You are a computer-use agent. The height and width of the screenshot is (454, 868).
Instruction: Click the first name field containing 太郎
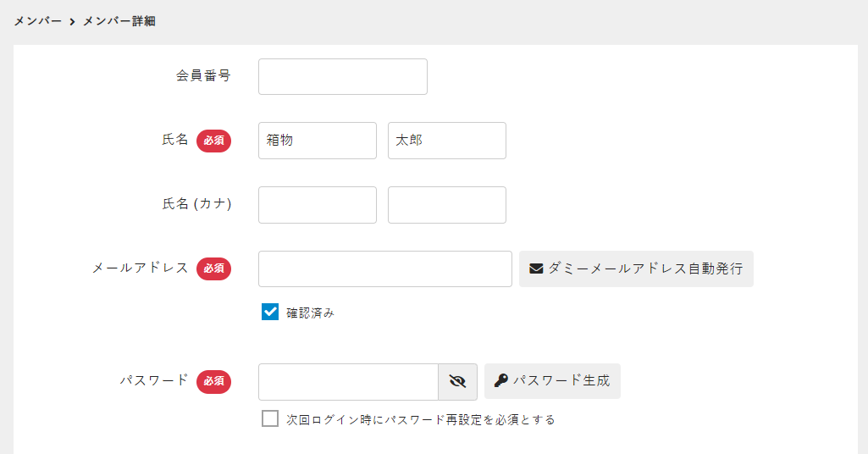tap(446, 141)
